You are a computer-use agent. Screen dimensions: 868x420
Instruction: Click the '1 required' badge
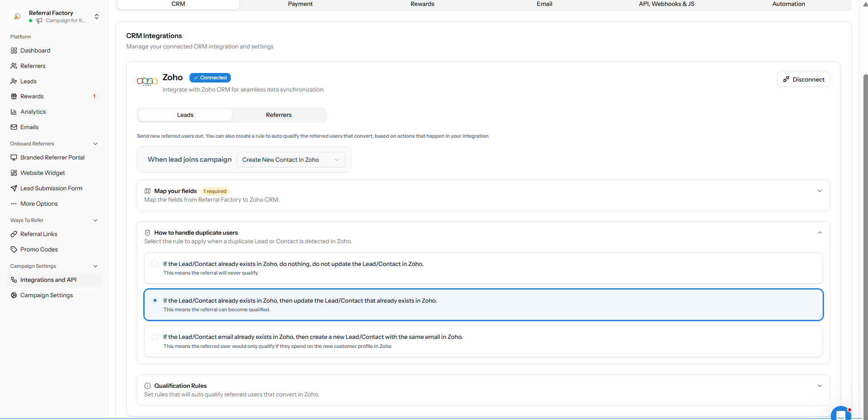pos(215,192)
